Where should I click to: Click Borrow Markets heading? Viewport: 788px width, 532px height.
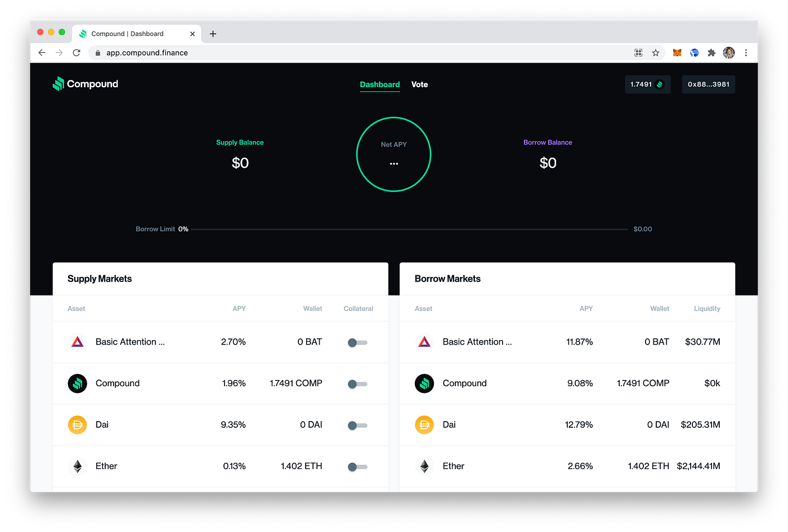(447, 279)
